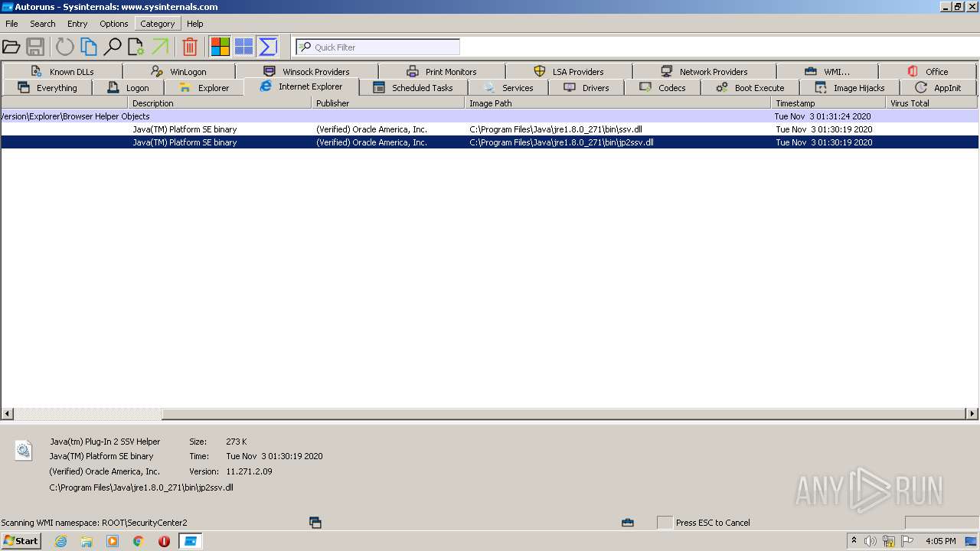Switch to the Explorer tab
The width and height of the screenshot is (980, 551).
click(204, 87)
